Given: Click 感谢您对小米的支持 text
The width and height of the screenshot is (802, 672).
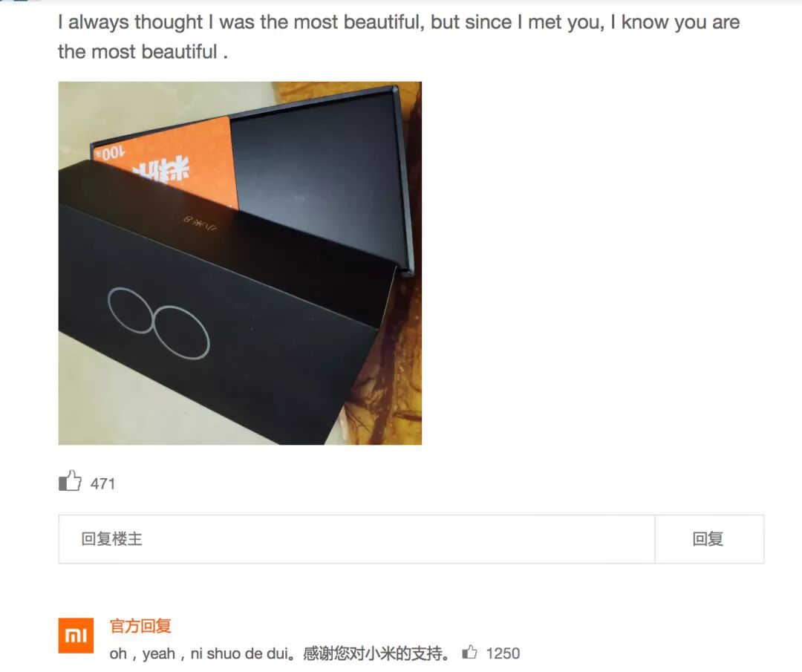Looking at the screenshot, I should [x=376, y=653].
